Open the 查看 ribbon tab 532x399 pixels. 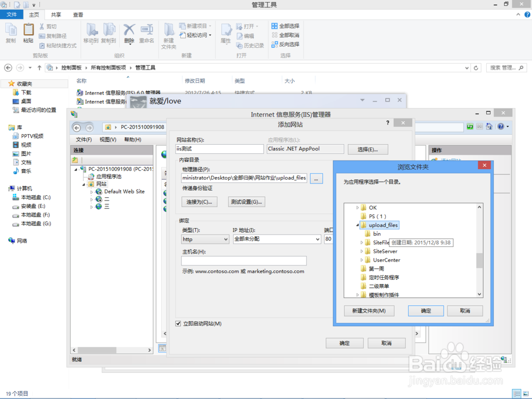point(78,14)
